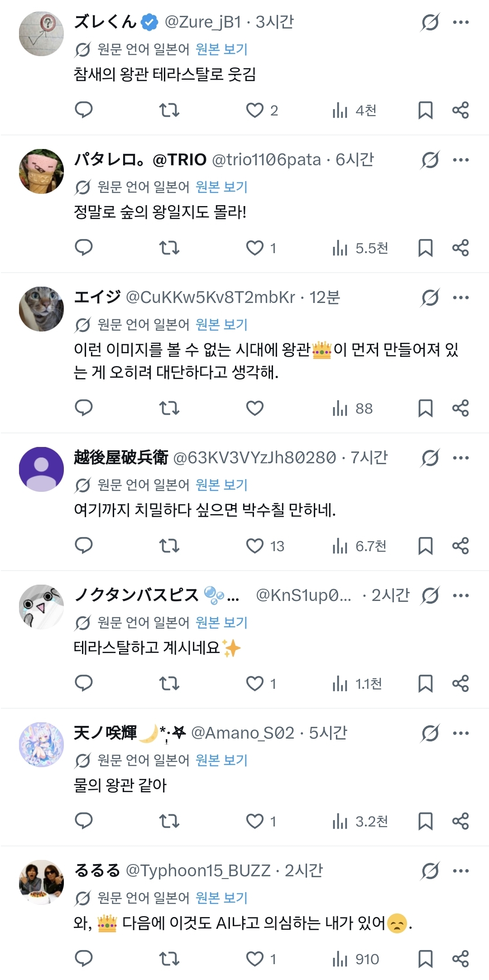Click Grok icon on パタレロ。's tweet
This screenshot has height=980, width=489.
coord(430,160)
